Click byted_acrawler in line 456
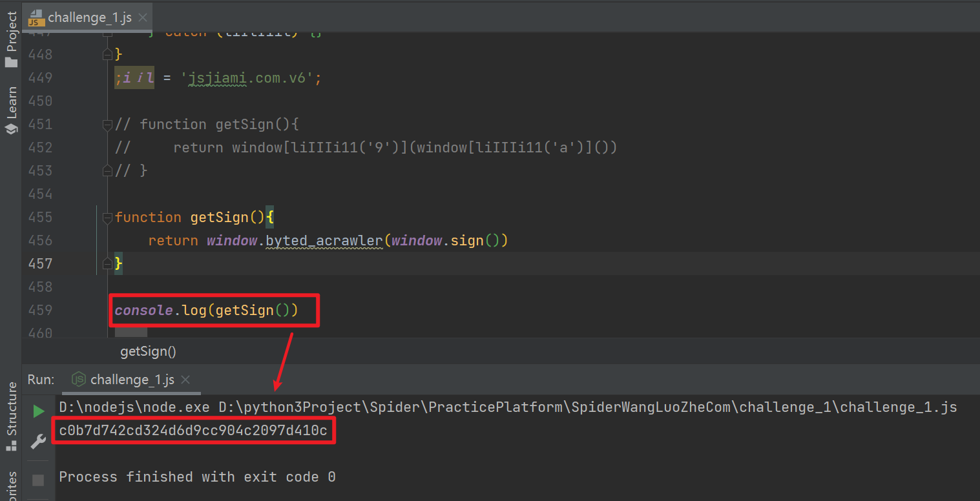Screen dimensions: 980x501 (x=324, y=241)
